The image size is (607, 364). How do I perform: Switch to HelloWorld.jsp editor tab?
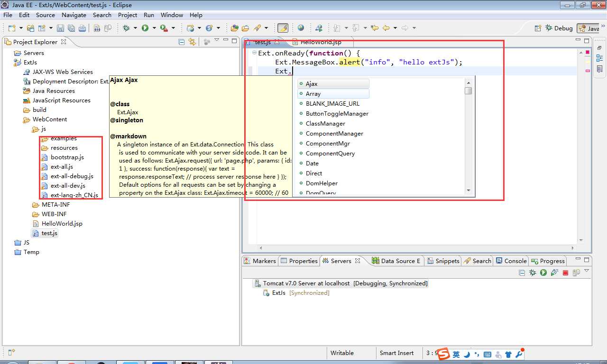[x=321, y=42]
